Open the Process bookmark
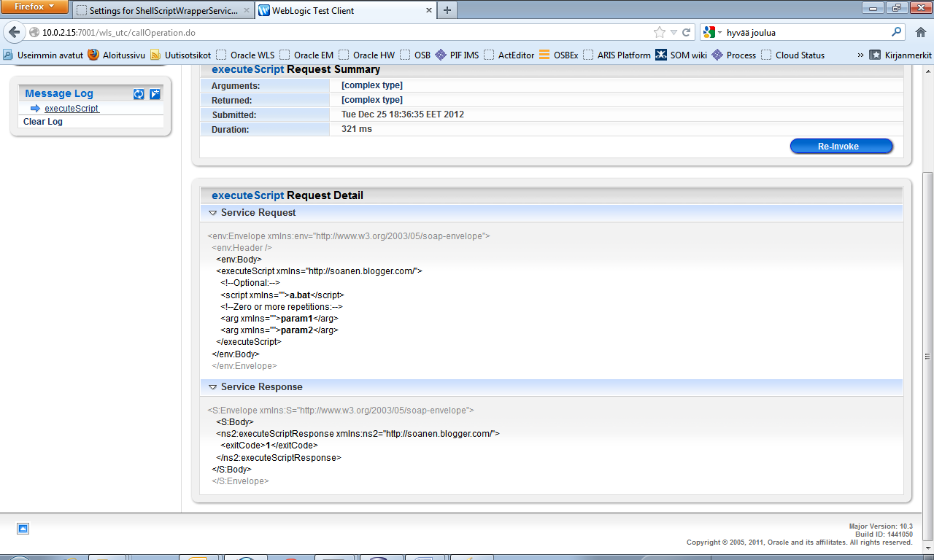The height and width of the screenshot is (560, 934). click(x=734, y=55)
